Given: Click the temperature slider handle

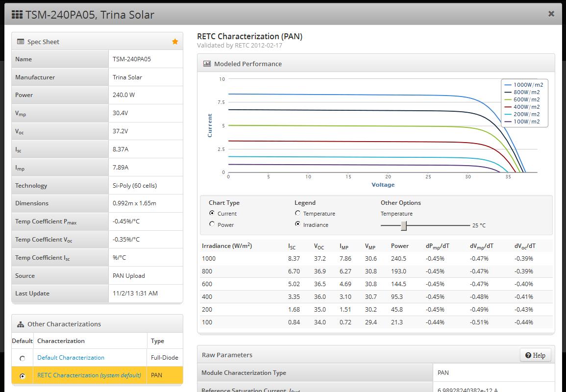Looking at the screenshot, I should coord(404,225).
